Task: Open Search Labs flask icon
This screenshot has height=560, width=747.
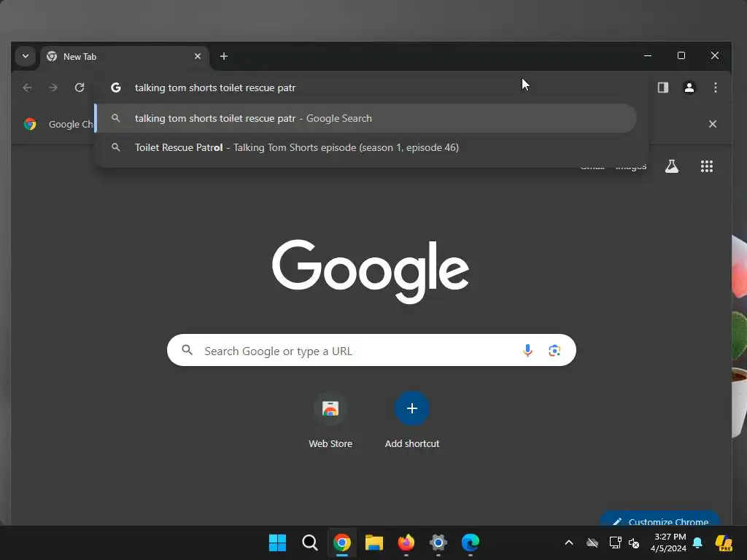Action: pyautogui.click(x=671, y=166)
